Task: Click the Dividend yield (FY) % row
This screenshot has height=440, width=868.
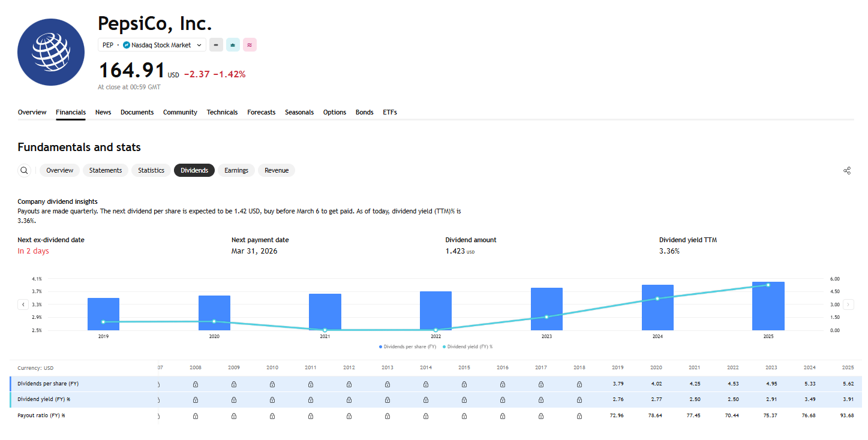Action: click(44, 399)
